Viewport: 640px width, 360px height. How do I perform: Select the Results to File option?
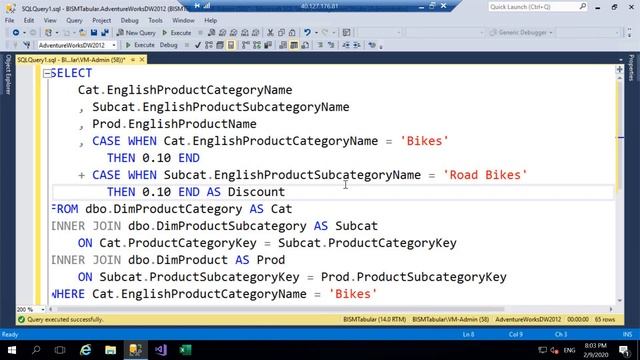coord(305,45)
